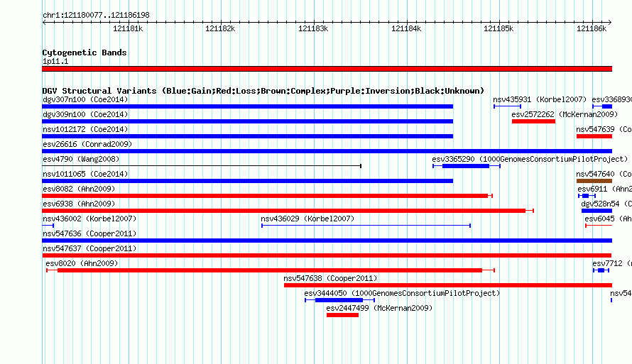Select the nsv547637 (Cooper2011) label

coord(89,248)
